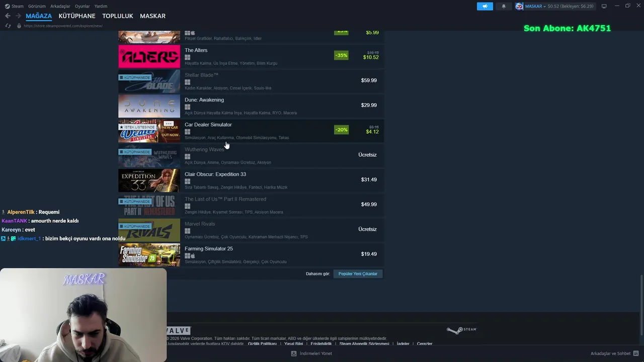Click Windows icon under Clair Obscur: Expedition 33
The width and height of the screenshot is (644, 362).
(187, 182)
